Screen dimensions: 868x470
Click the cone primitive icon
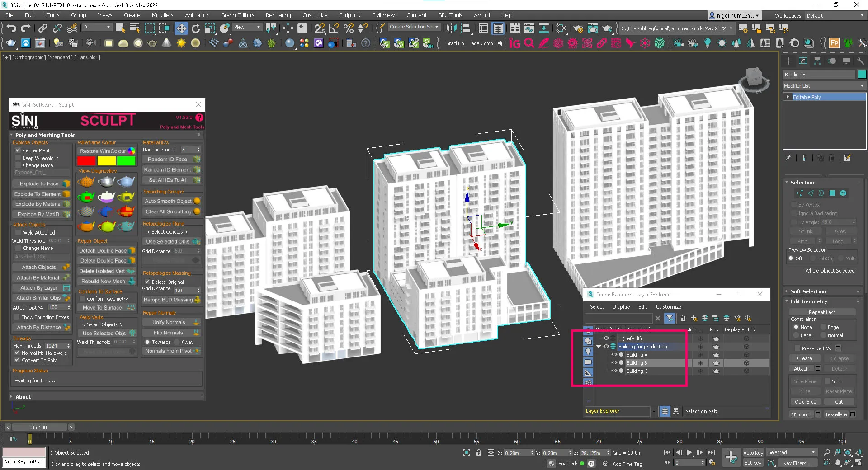[167, 43]
